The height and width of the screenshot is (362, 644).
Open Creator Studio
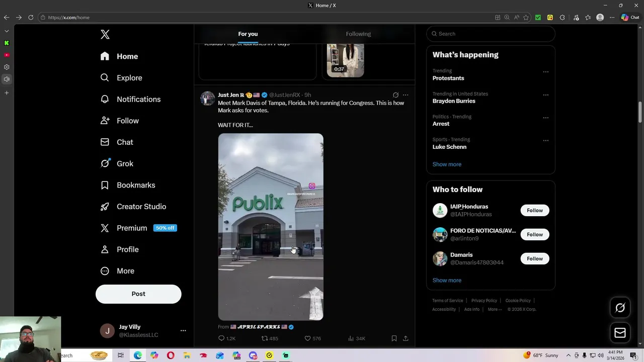pos(133,207)
